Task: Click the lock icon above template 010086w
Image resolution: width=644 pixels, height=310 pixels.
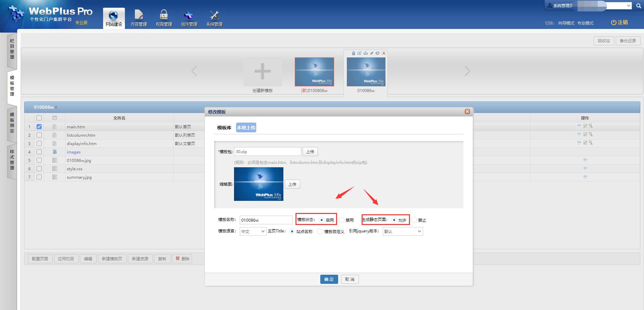Action: pos(353,53)
